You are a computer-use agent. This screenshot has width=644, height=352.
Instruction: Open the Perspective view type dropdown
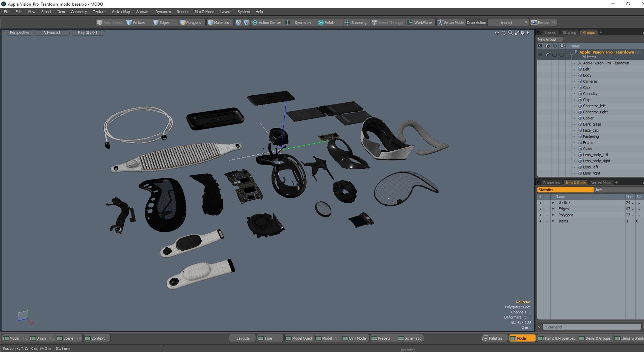tap(19, 33)
